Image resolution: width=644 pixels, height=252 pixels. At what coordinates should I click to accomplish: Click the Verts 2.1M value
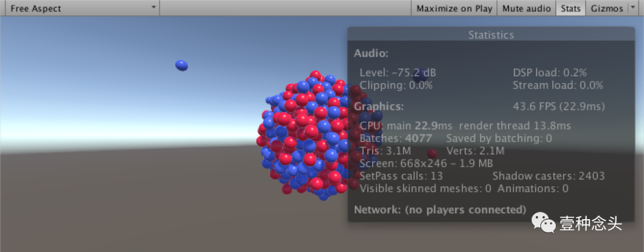coord(475,151)
